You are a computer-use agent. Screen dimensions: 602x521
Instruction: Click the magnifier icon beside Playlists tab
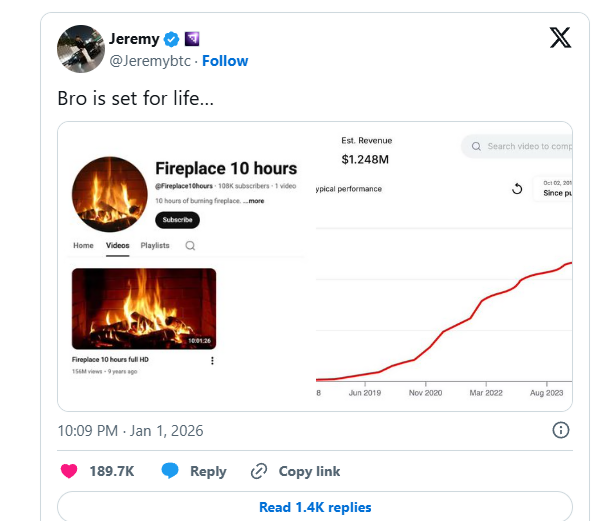coord(190,245)
